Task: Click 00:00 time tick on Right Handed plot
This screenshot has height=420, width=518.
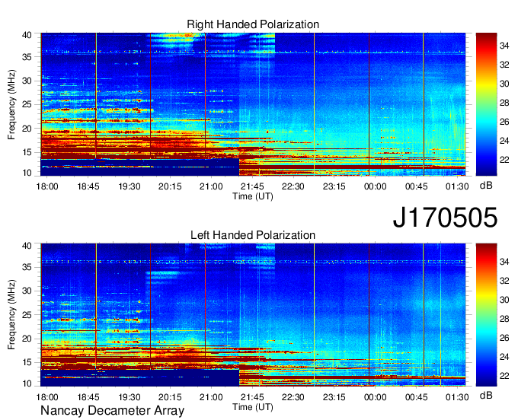Action: 376,186
